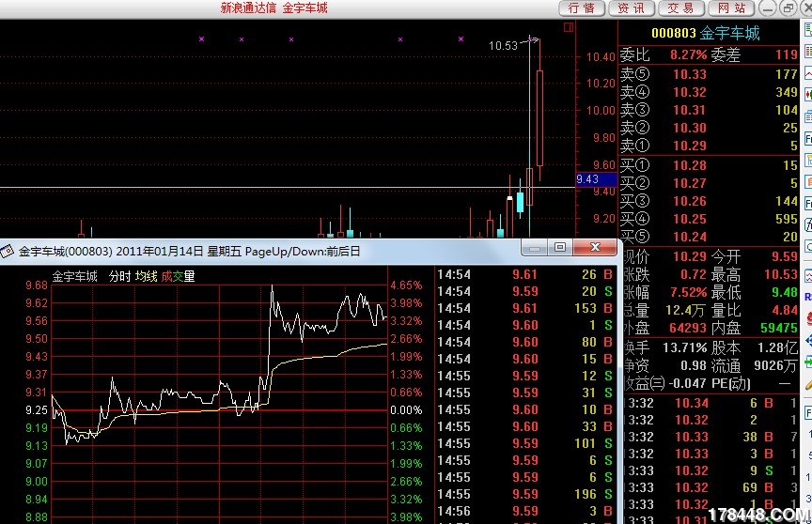Click the 流通 9026万 value
The height and width of the screenshot is (524, 812).
(775, 365)
